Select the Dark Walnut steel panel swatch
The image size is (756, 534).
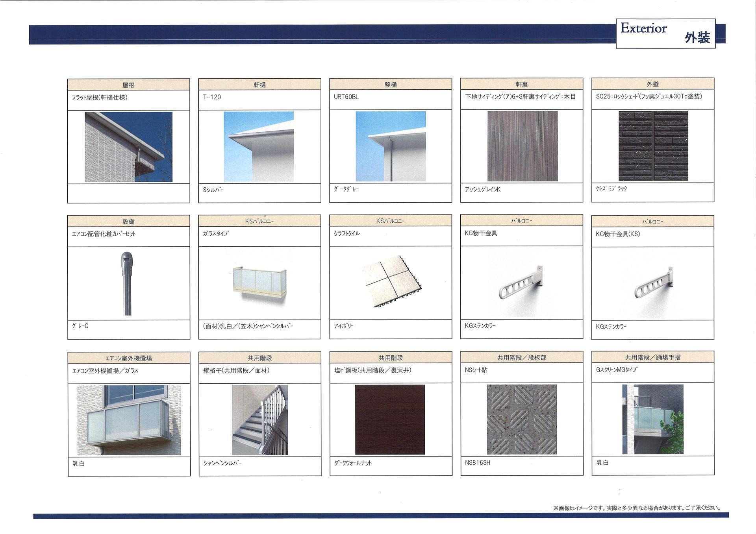(390, 419)
